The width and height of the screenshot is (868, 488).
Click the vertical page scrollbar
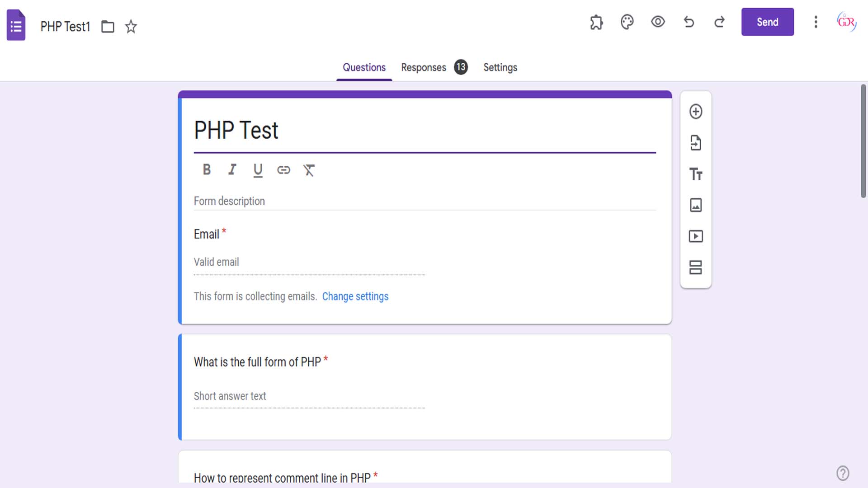[x=863, y=141]
